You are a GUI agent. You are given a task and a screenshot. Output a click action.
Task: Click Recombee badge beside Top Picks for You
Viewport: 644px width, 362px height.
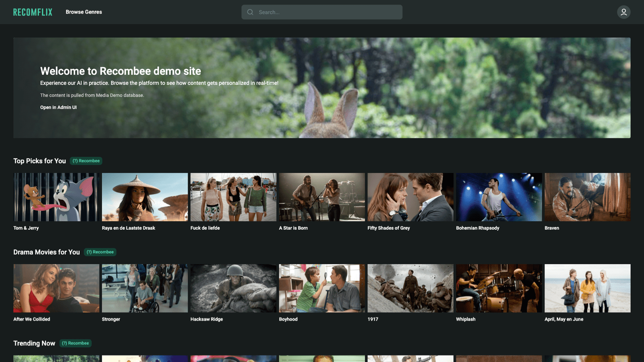pyautogui.click(x=86, y=161)
